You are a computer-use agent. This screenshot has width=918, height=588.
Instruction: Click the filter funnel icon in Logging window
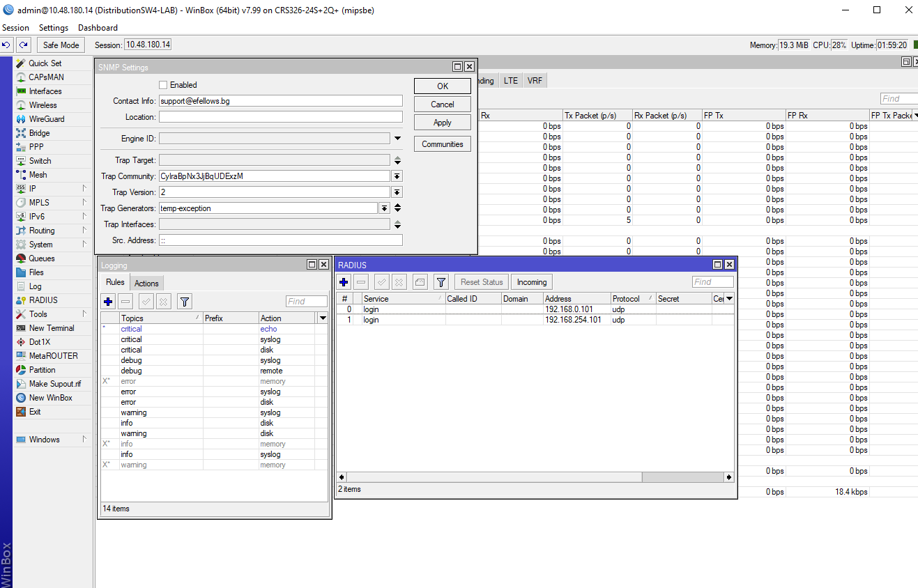click(184, 302)
